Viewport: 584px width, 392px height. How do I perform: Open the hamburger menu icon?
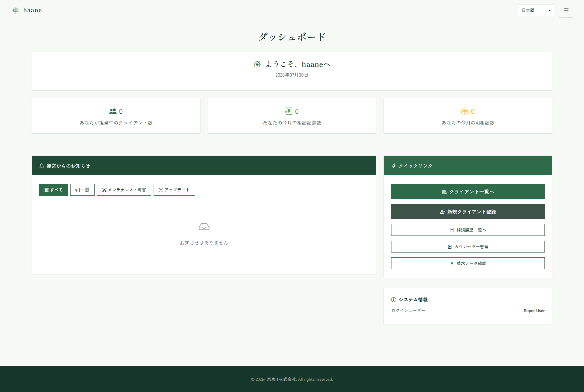(x=566, y=10)
